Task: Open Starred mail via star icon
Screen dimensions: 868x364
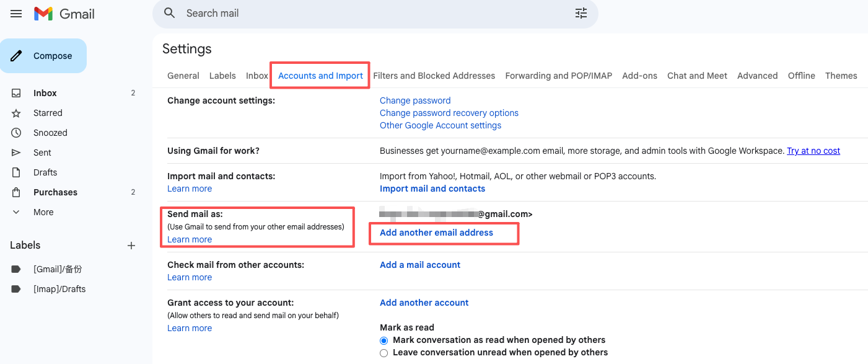Action: tap(17, 112)
